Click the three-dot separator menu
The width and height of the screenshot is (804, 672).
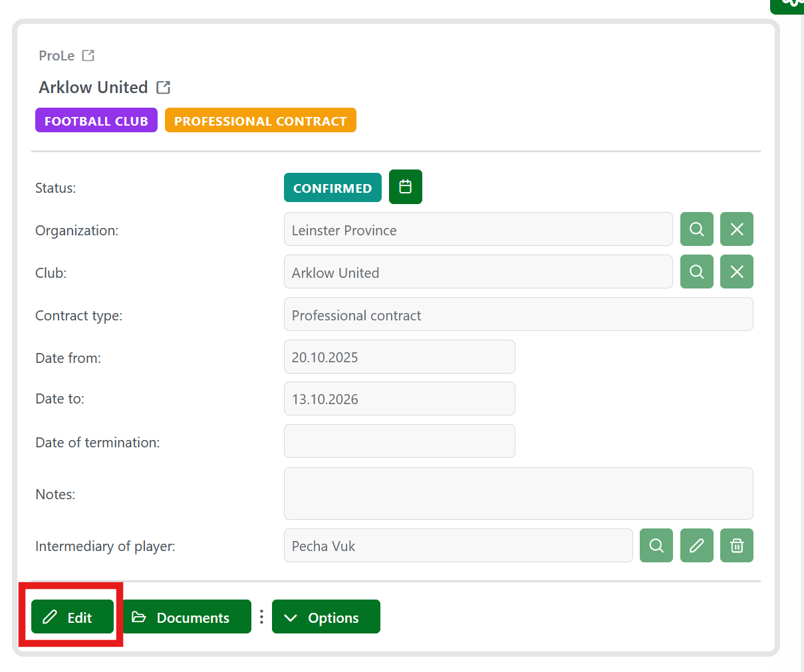(x=261, y=617)
